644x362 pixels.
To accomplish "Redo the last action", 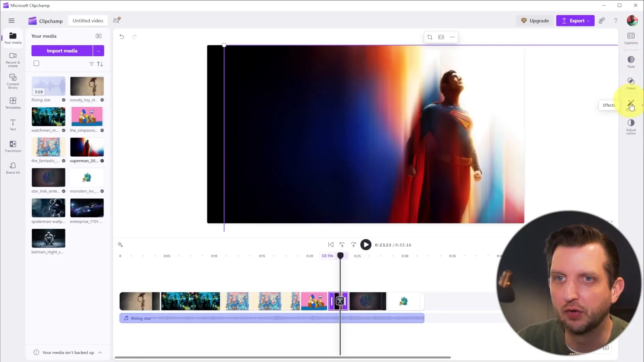I will pos(134,37).
